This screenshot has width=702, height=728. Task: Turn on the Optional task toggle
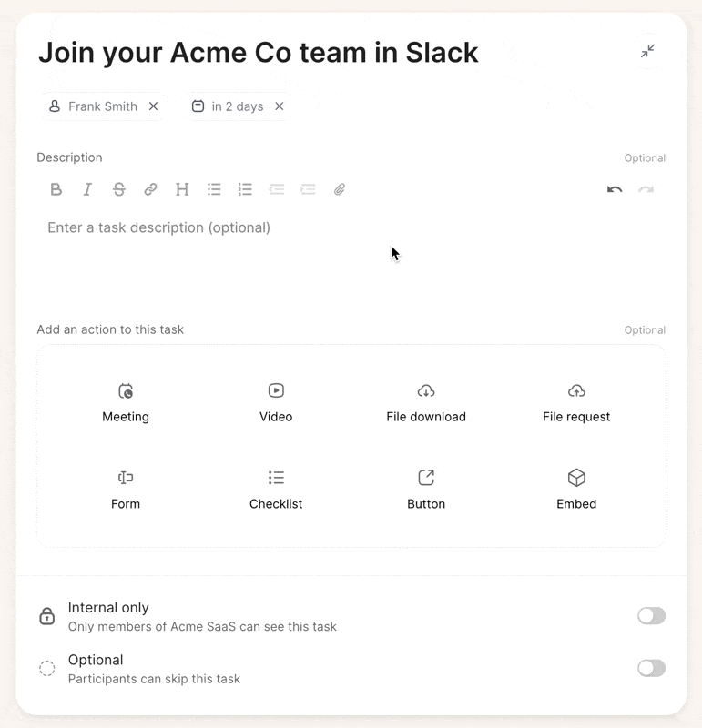(x=651, y=669)
